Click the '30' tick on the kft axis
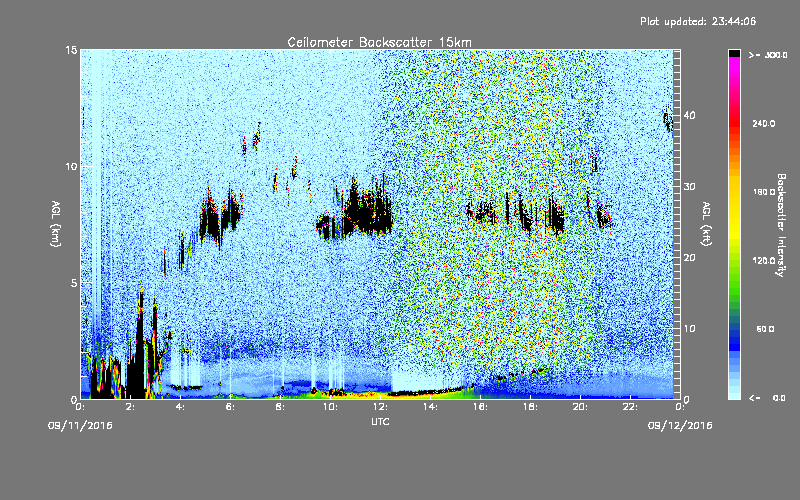Image resolution: width=800 pixels, height=500 pixels. click(x=689, y=187)
